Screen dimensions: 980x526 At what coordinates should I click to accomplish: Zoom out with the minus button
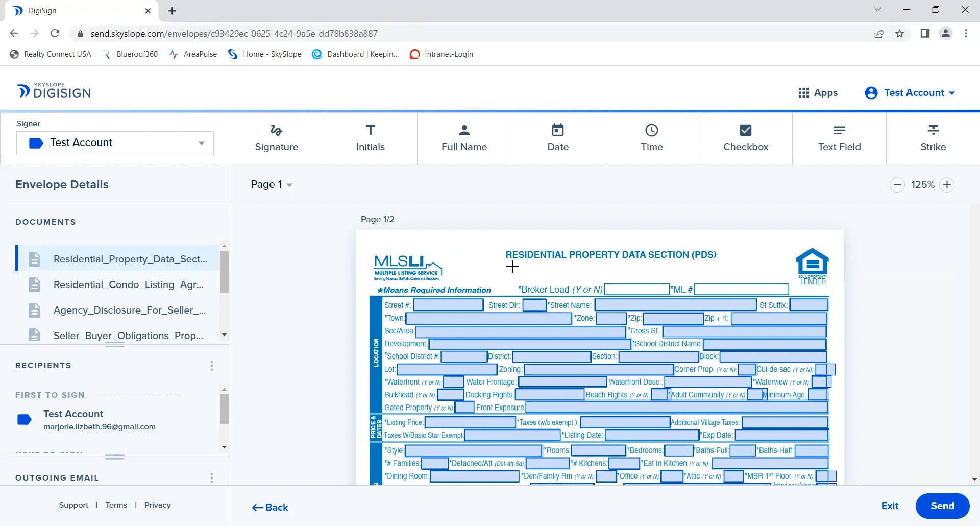tap(897, 185)
